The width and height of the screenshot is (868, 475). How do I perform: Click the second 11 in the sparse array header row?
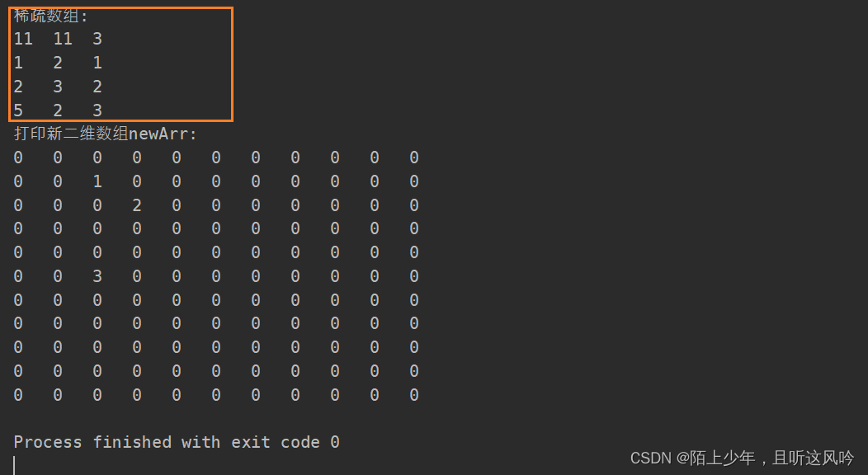click(63, 39)
